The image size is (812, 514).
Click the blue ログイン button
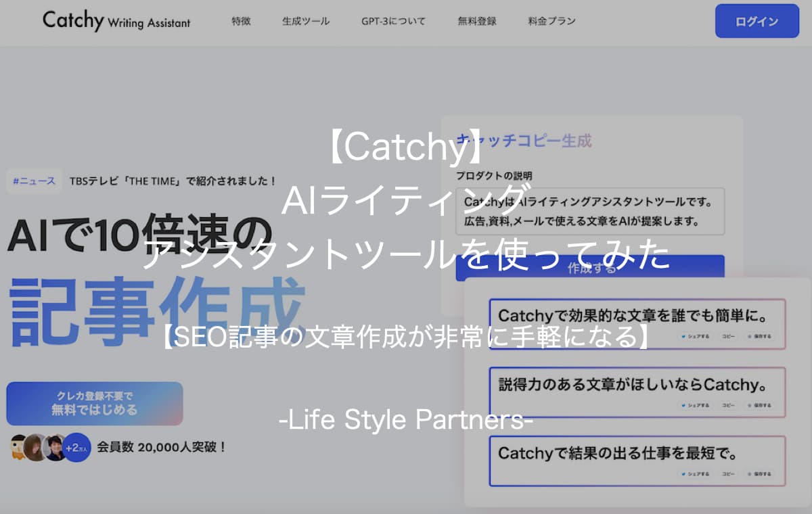(x=756, y=21)
